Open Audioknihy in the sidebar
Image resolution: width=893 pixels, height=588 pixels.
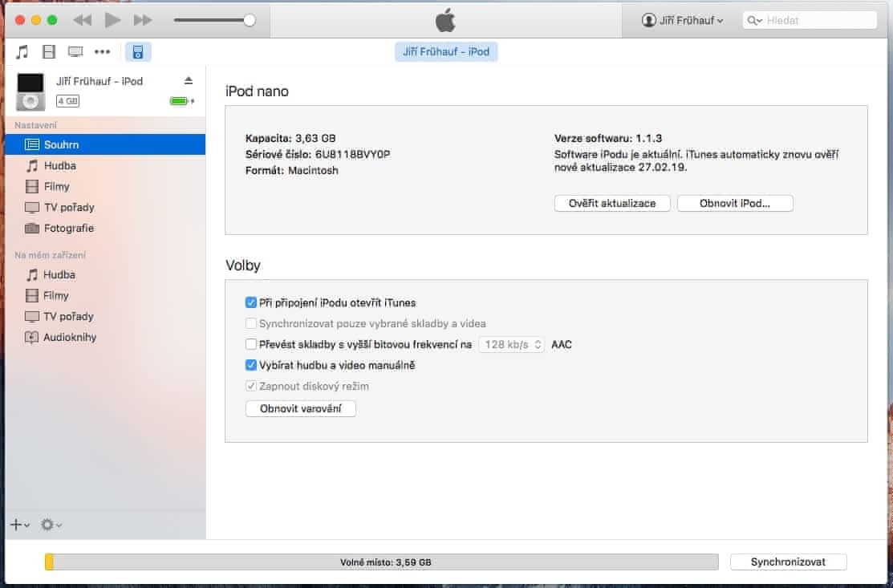tap(105, 338)
